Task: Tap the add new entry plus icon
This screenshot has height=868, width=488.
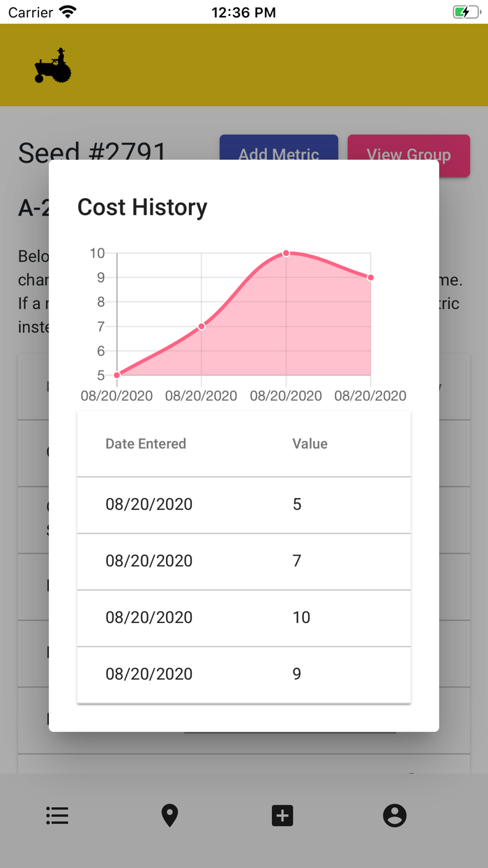Action: [x=282, y=815]
